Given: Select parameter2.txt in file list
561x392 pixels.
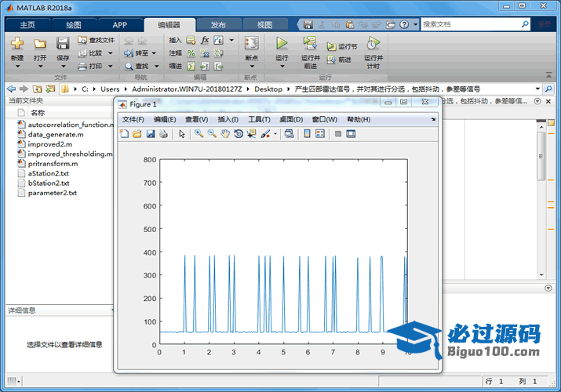Looking at the screenshot, I should pos(53,193).
